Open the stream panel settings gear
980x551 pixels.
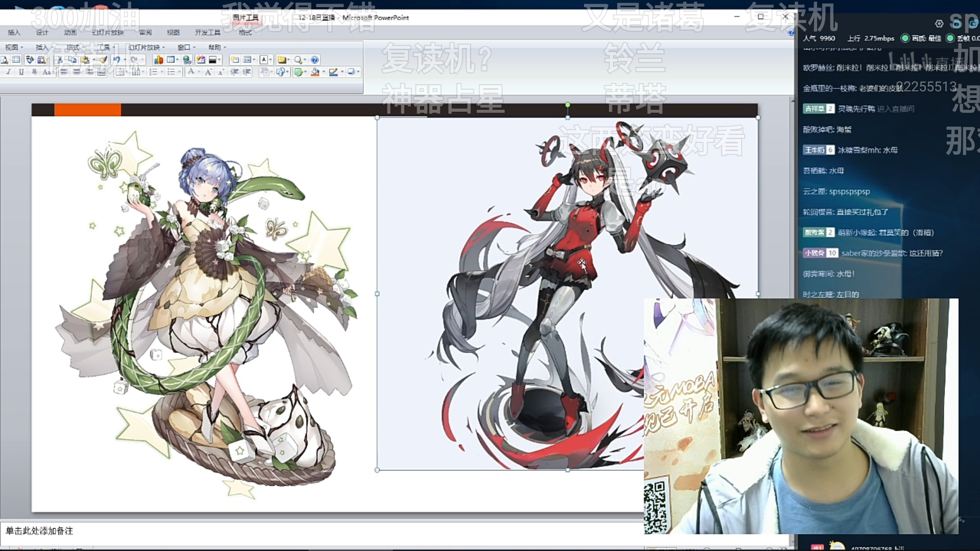tap(939, 23)
